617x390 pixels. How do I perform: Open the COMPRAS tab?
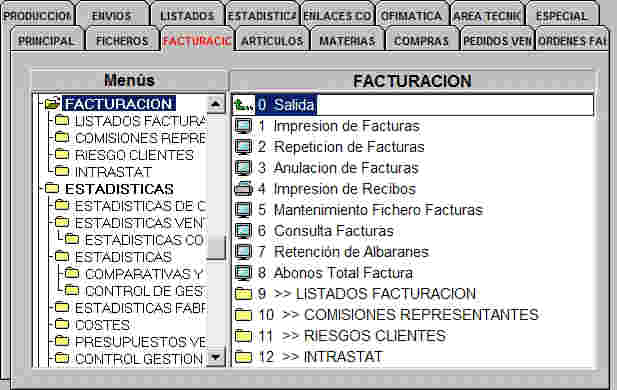(x=421, y=41)
